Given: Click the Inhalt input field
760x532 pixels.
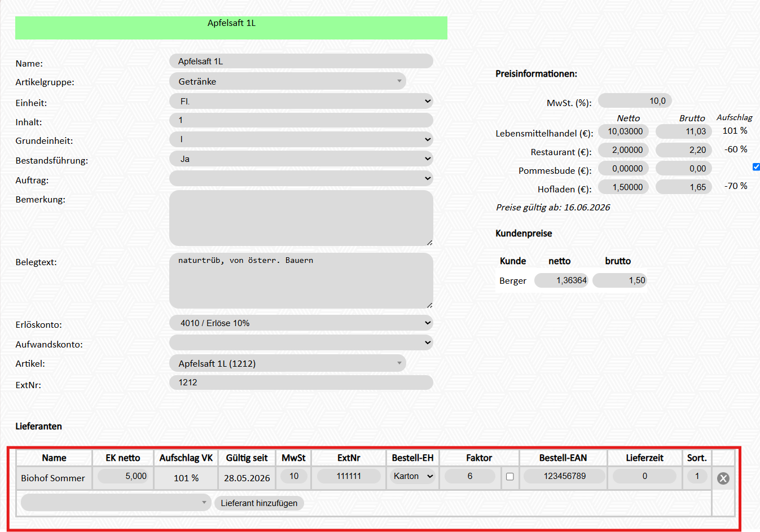Looking at the screenshot, I should click(301, 120).
